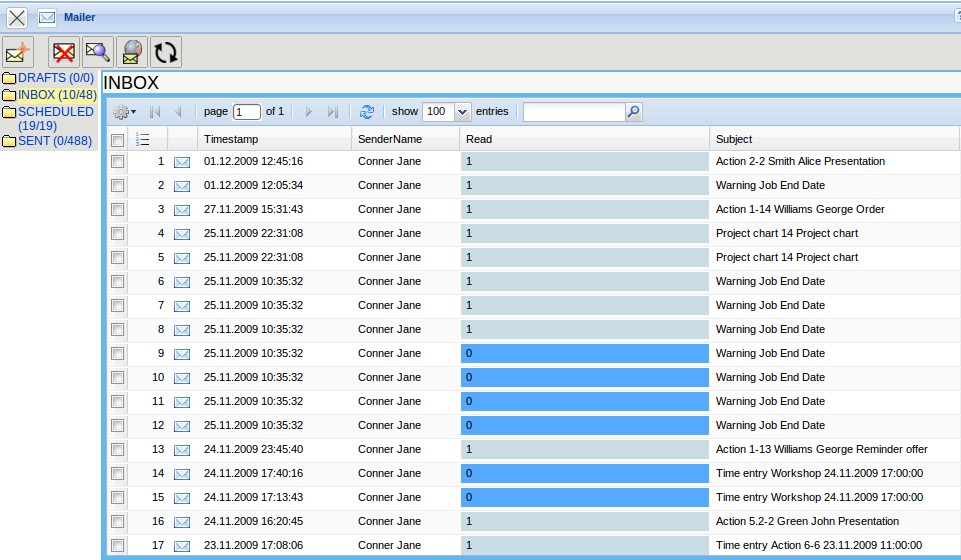Reload the table with the blue refresh icon
Viewport: 961px width, 560px height.
[x=367, y=112]
